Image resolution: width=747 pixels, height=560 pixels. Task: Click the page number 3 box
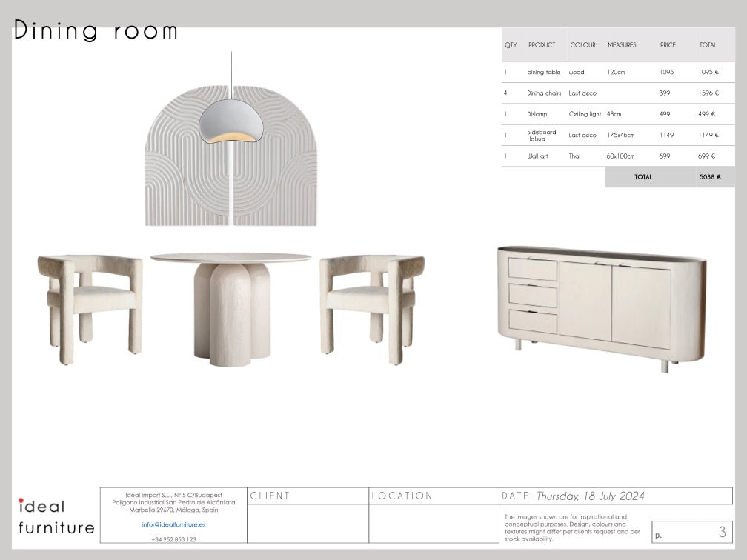click(692, 532)
